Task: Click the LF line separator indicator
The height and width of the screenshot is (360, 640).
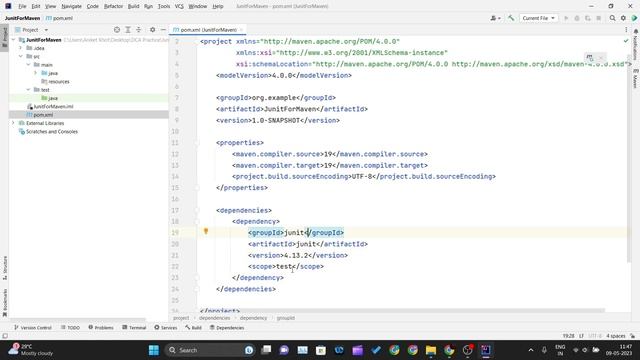Action: point(581,336)
